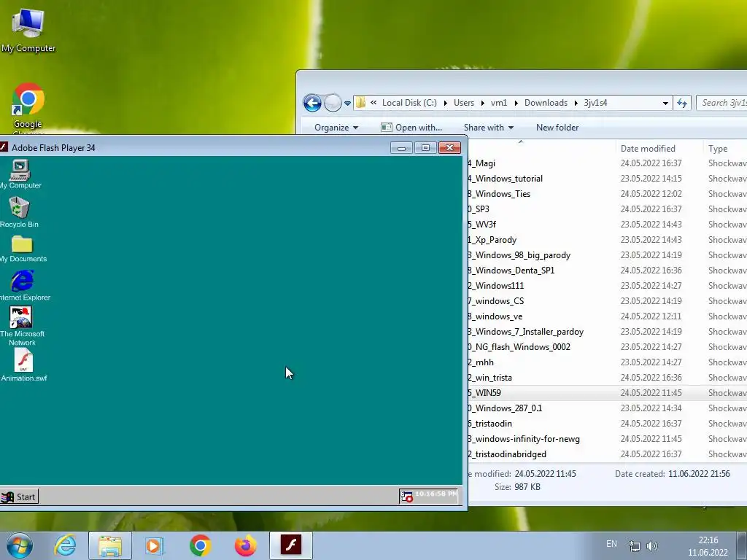Viewport: 747px width, 560px height.
Task: Launch Firefox from taskbar
Action: tap(245, 545)
